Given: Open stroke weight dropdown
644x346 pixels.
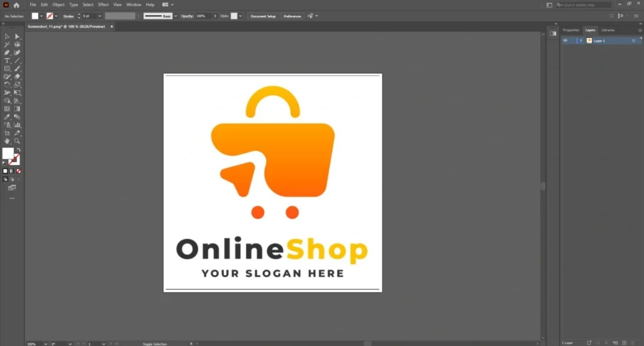Looking at the screenshot, I should 100,16.
